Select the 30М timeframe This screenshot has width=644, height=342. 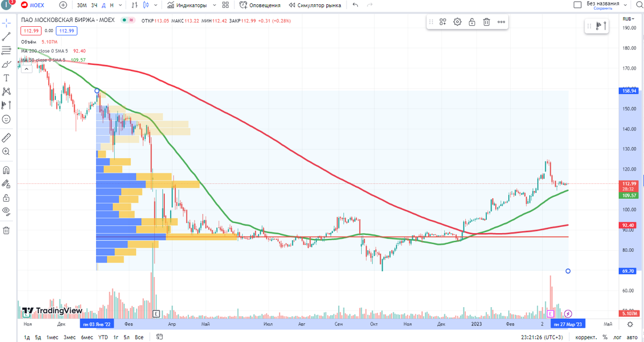(82, 5)
